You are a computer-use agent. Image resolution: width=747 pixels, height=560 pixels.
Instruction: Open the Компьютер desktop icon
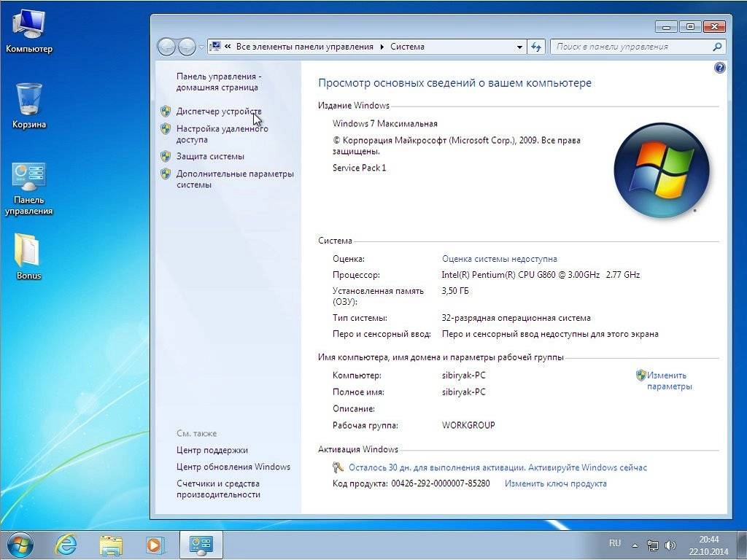28,31
